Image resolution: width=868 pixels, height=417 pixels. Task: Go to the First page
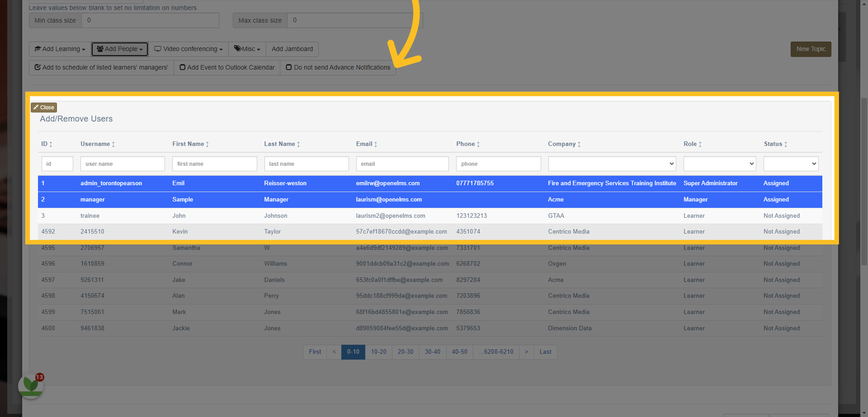click(315, 352)
